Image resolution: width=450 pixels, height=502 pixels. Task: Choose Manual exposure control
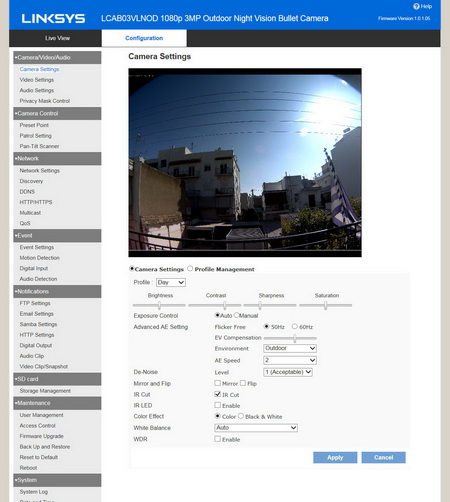[x=236, y=315]
